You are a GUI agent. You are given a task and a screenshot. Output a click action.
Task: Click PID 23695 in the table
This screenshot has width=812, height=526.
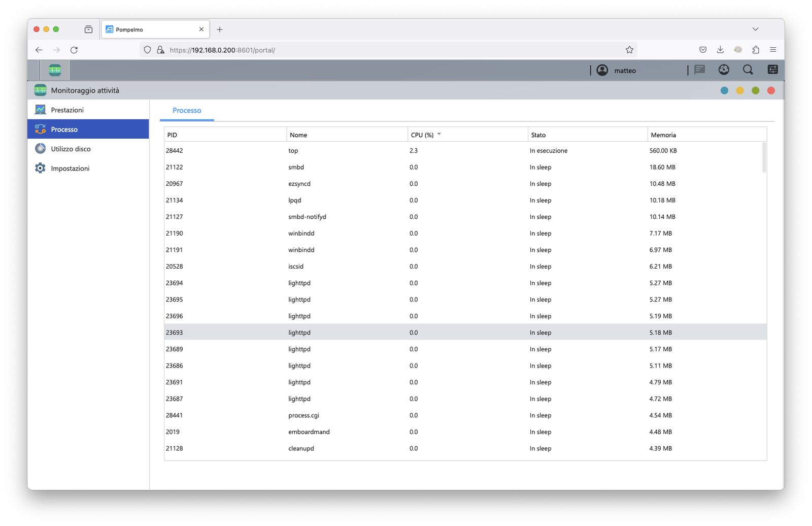(174, 300)
